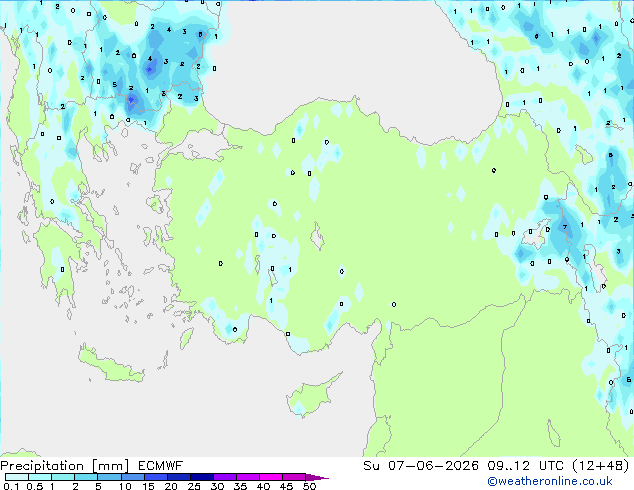This screenshot has width=634, height=490.
Task: Click the 35–40 mm legend color box
Action: tap(248, 477)
